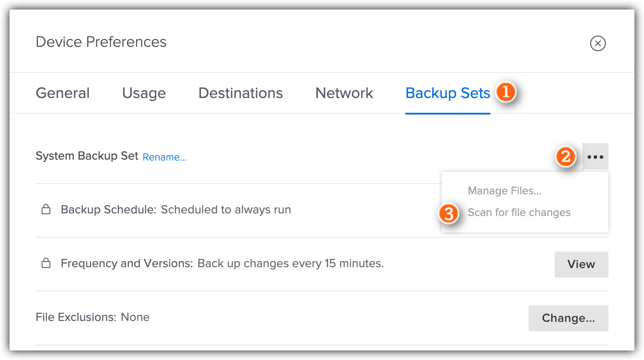Open the Network tab
This screenshot has height=360, width=644.
coord(344,93)
